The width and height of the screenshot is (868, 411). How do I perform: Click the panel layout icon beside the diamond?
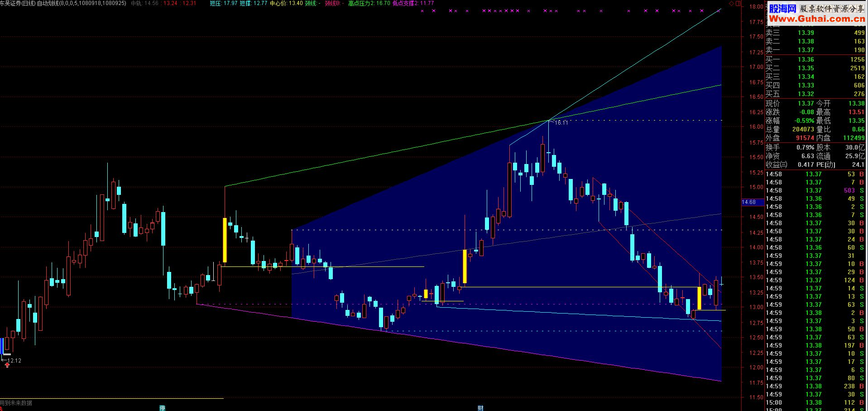(x=739, y=3)
